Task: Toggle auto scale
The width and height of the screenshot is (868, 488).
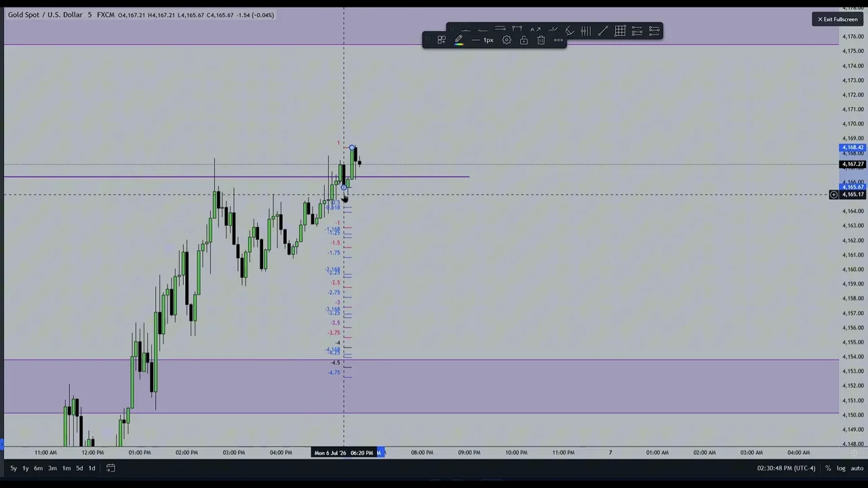Action: pos(857,468)
